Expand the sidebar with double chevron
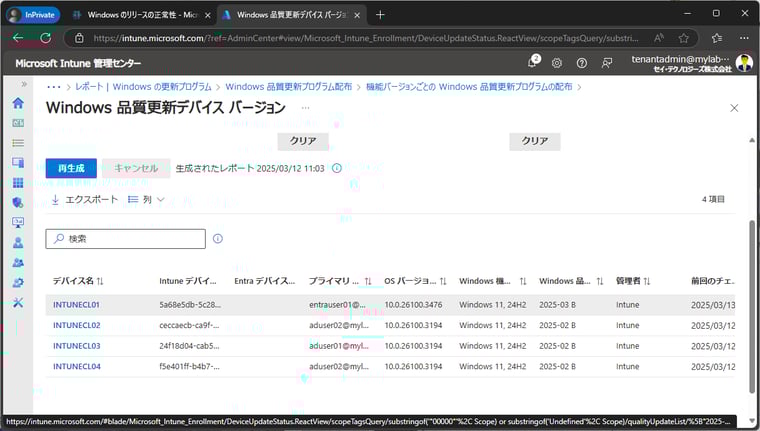 click(24, 84)
